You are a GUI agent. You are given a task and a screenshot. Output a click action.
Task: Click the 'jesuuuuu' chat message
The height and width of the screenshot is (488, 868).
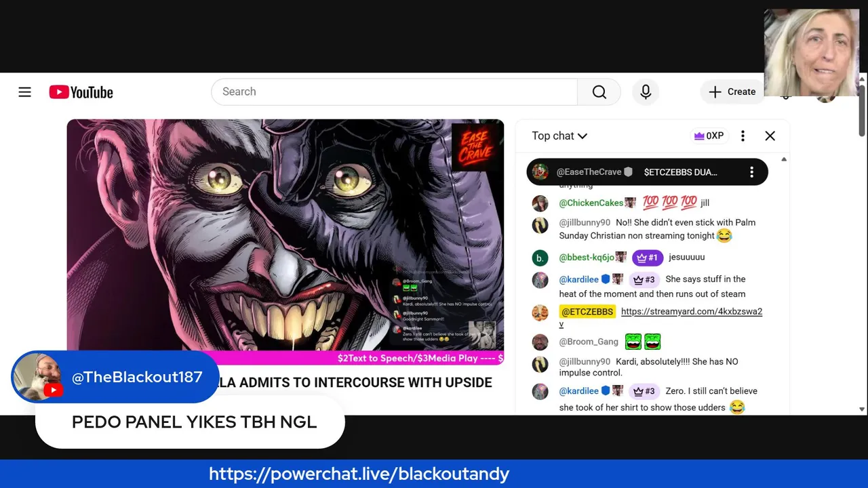pos(686,258)
